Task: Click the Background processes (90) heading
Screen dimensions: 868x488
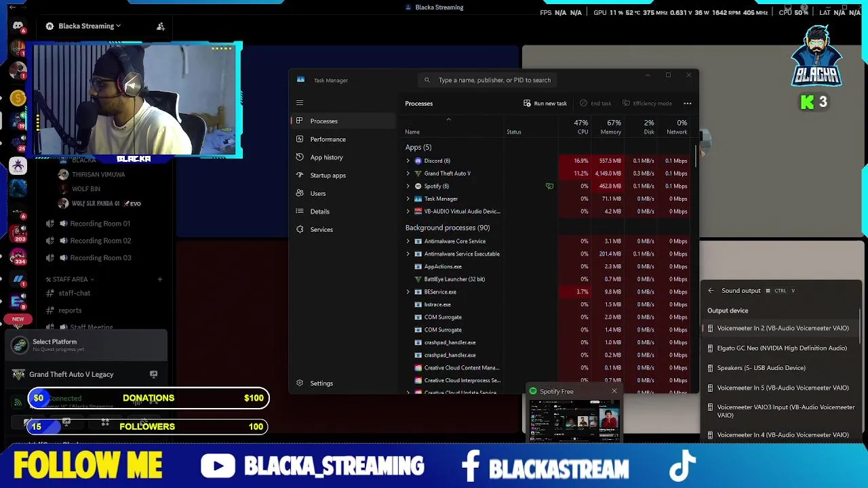Action: (x=448, y=228)
